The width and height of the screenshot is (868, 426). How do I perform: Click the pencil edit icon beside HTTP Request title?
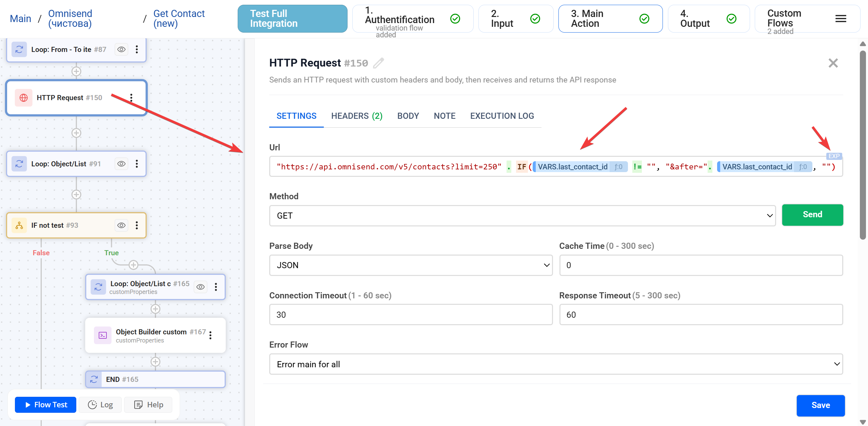coord(378,63)
